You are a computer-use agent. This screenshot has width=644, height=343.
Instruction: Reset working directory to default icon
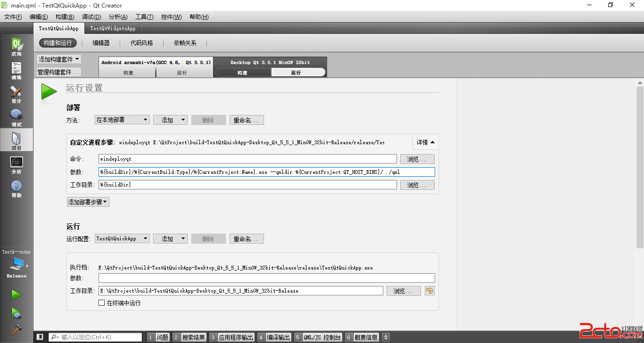click(429, 291)
